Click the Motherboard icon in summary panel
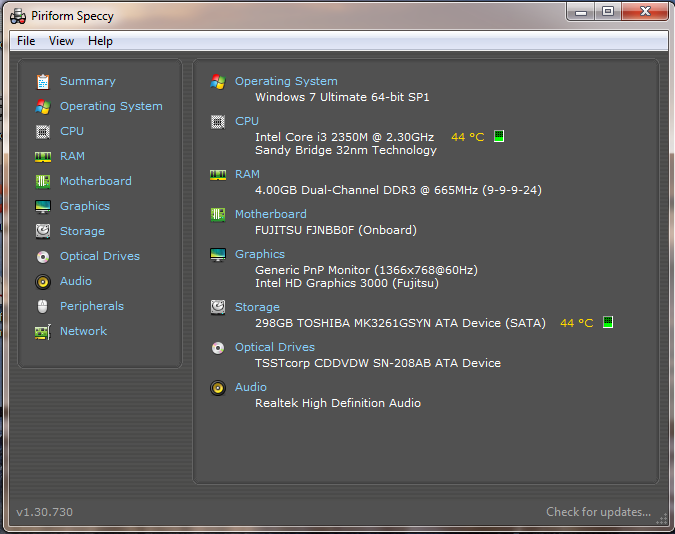Screen dimensions: 675x534 (218, 214)
